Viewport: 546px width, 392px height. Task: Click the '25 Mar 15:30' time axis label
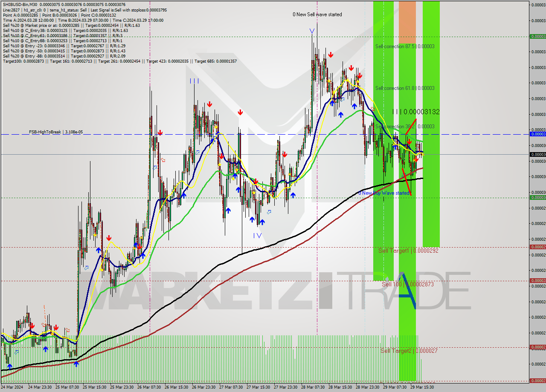95,387
